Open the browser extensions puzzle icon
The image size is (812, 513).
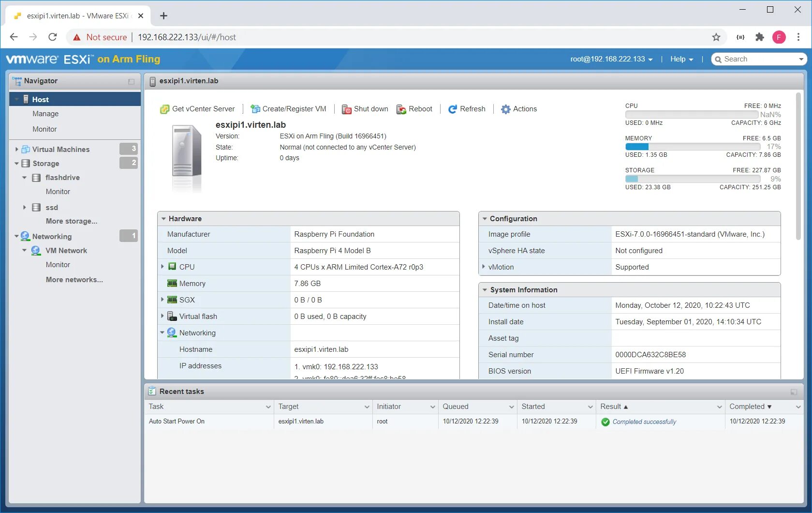click(760, 37)
